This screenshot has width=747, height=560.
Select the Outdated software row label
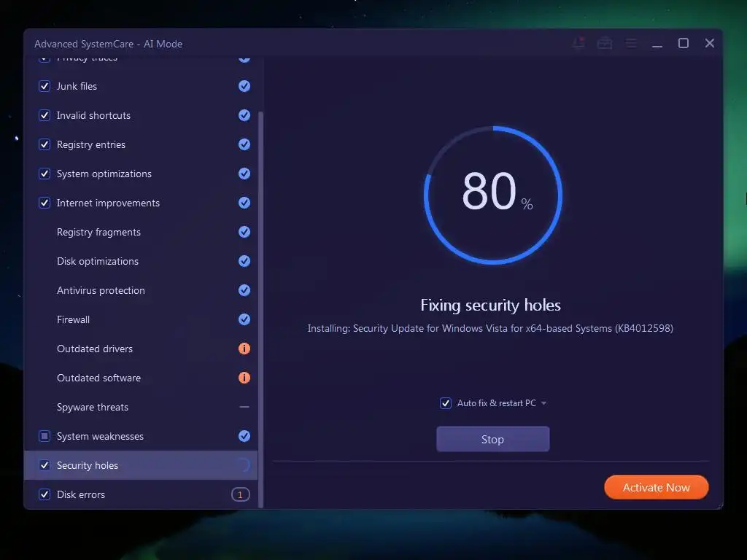pos(98,378)
